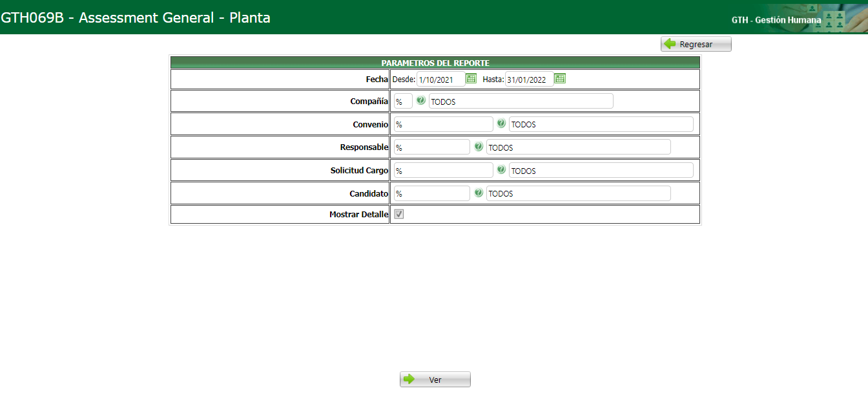868x408 pixels.
Task: Open Responsable lookup help icon
Action: coord(479,147)
